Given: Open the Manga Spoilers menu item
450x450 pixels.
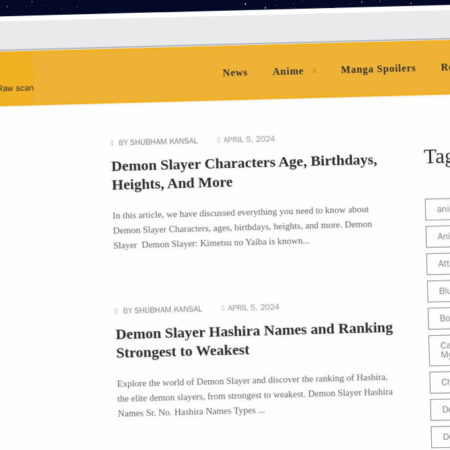Looking at the screenshot, I should pyautogui.click(x=378, y=69).
